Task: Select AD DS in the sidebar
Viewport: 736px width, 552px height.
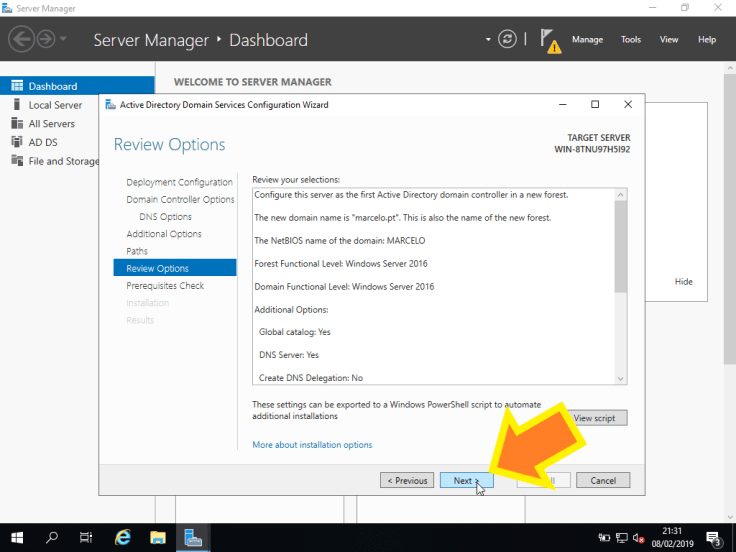Action: coord(43,142)
